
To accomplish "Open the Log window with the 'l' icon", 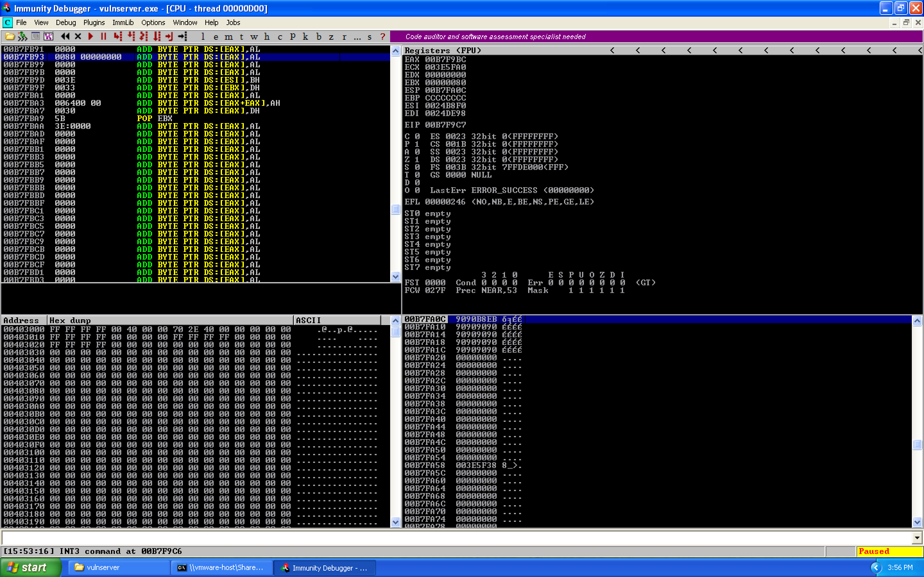I will [203, 36].
